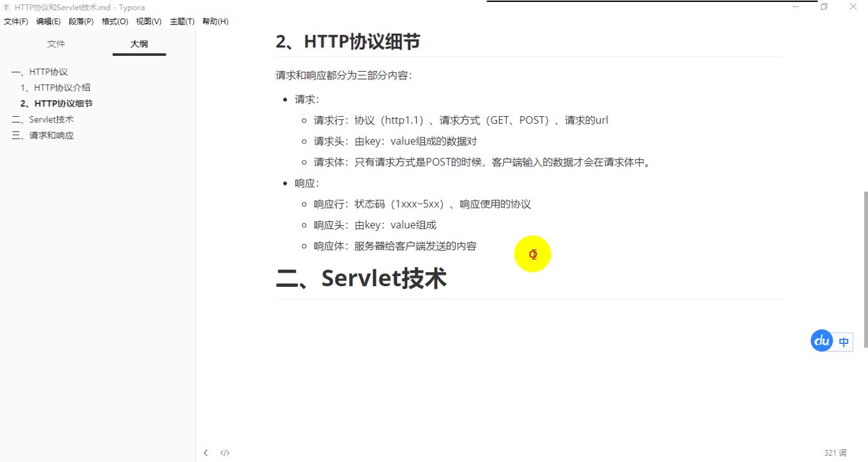Switch to the 大纲 sidebar tab

coord(139,44)
